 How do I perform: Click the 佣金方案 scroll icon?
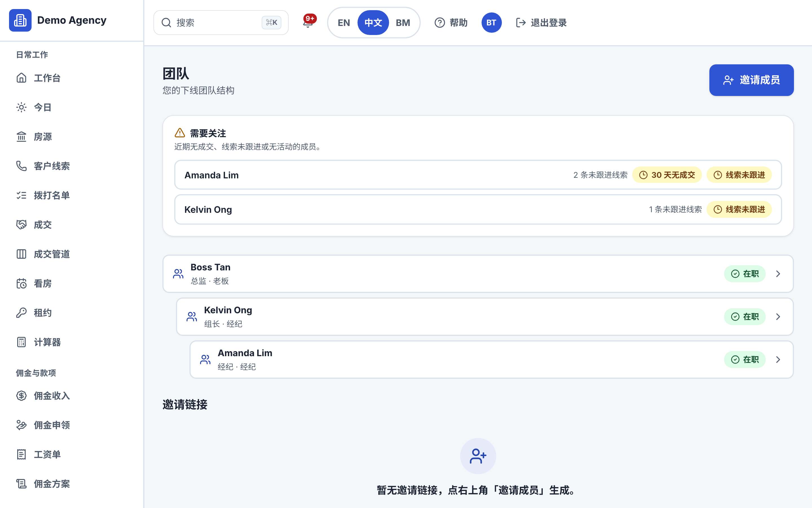21,484
